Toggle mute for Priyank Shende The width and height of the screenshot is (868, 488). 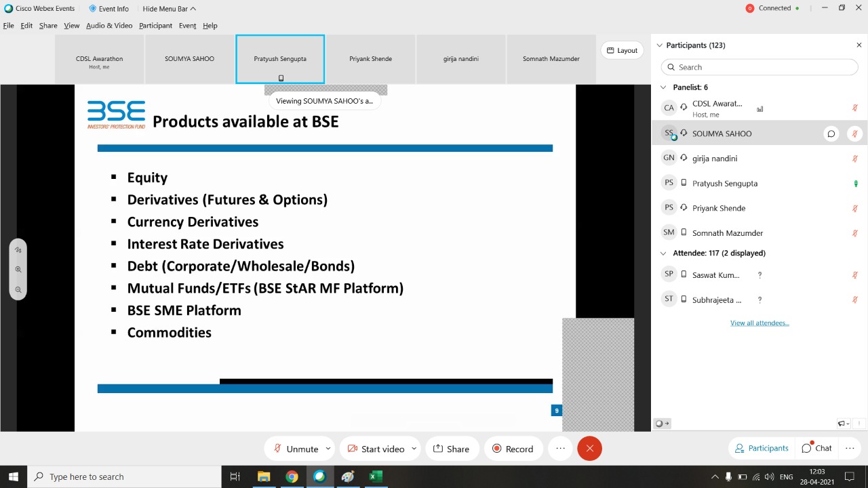(855, 208)
